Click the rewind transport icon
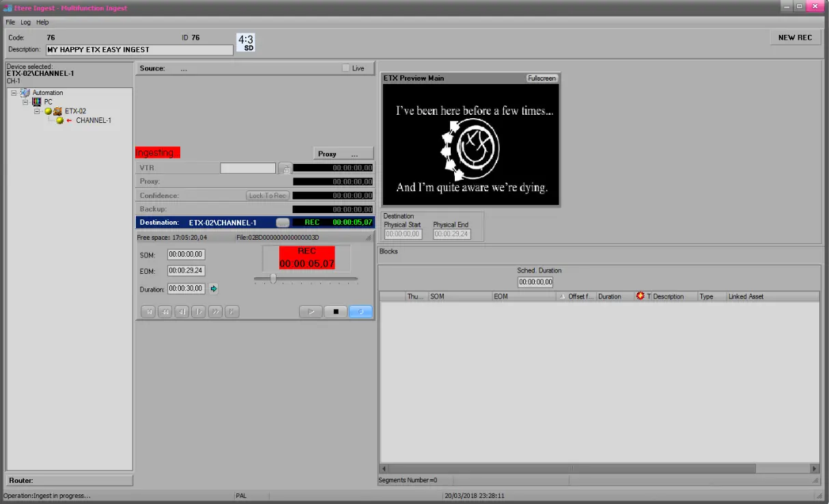 (x=165, y=312)
